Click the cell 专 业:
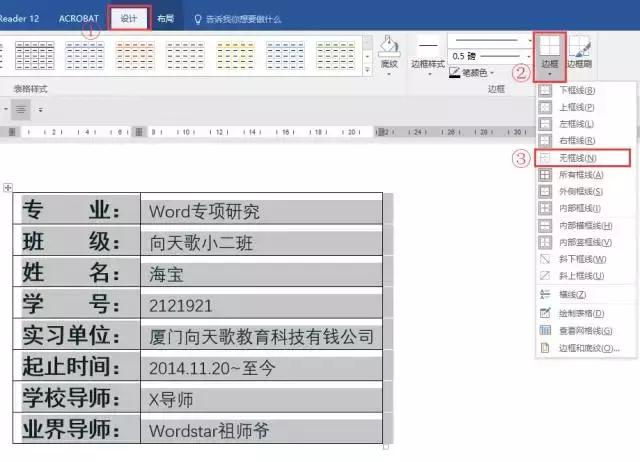 [x=77, y=209]
